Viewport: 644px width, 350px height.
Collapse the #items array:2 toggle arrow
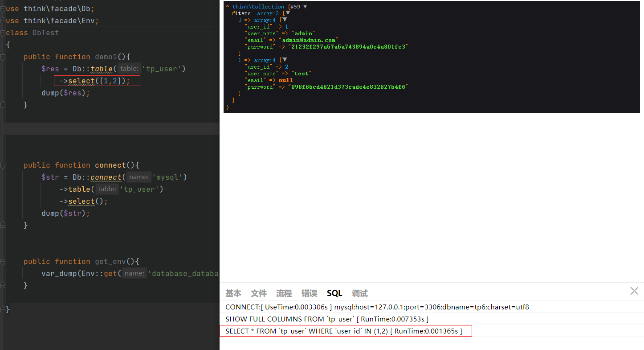288,13
